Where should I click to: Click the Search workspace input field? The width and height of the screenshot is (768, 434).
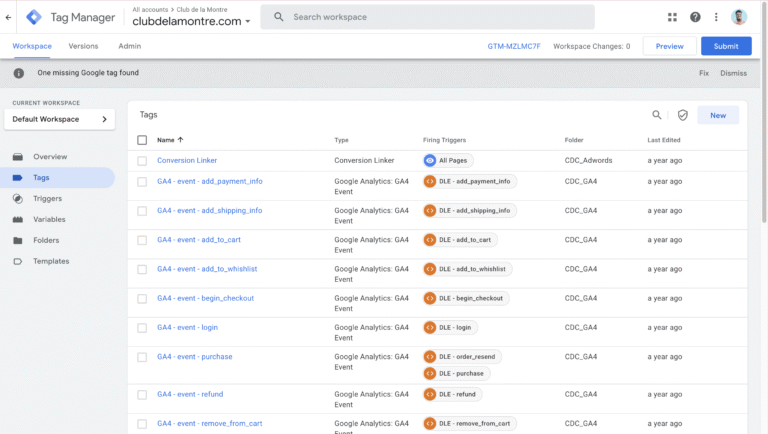[x=430, y=17]
